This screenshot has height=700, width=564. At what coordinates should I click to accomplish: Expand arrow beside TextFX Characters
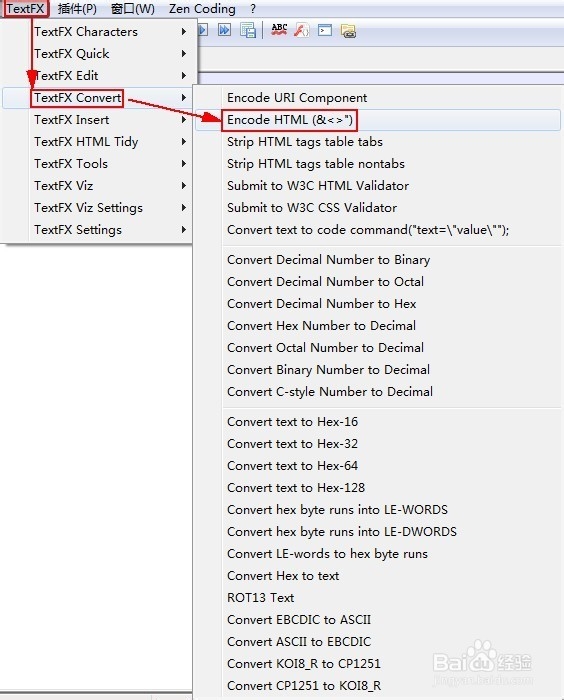[x=184, y=32]
